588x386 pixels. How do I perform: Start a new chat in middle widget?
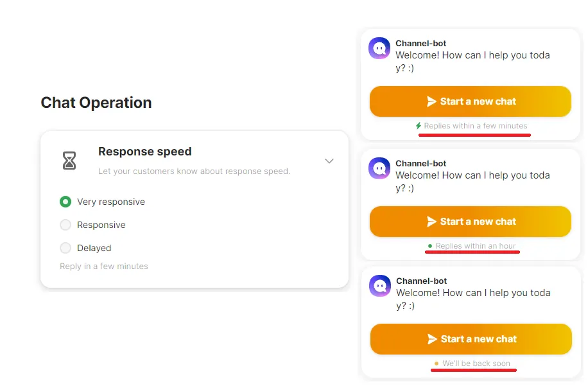click(x=471, y=222)
